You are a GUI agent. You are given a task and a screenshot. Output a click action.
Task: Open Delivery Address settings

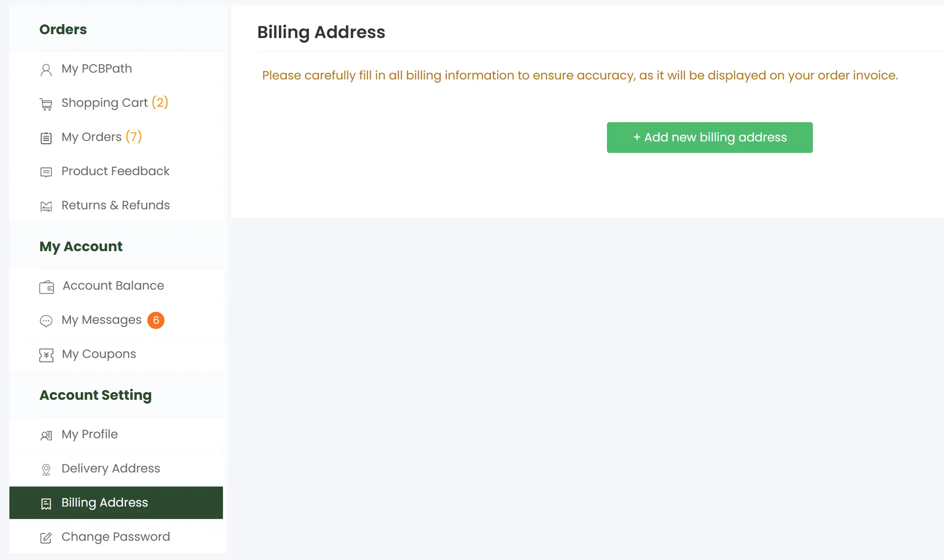coord(111,469)
